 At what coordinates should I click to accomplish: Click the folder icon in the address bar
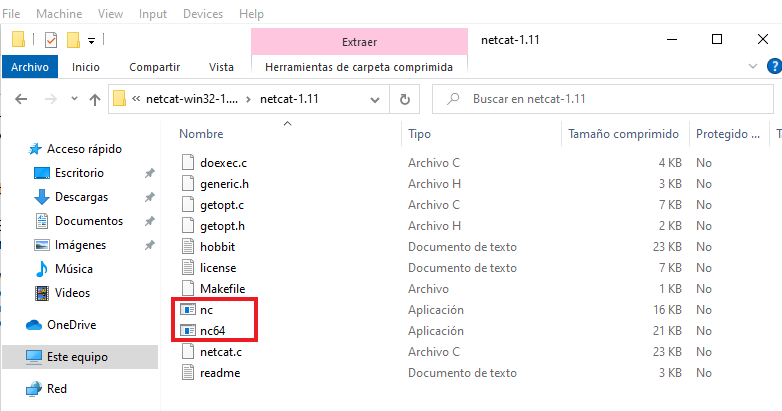[119, 99]
